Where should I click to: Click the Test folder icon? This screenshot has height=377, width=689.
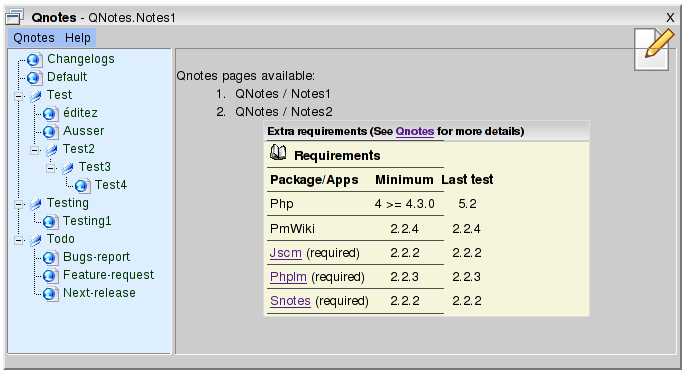[x=35, y=96]
